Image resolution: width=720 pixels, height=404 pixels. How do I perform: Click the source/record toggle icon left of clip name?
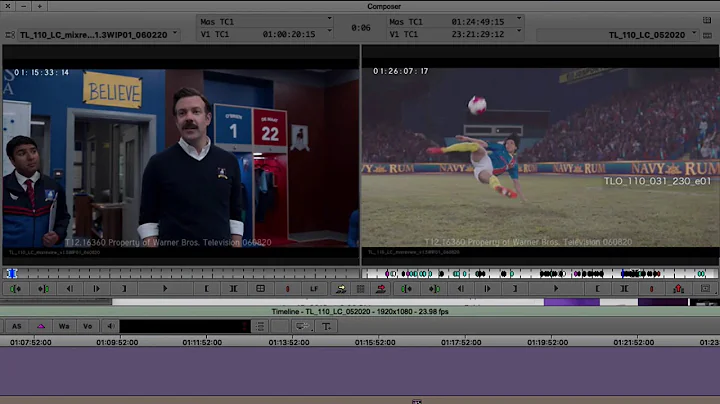click(x=10, y=35)
